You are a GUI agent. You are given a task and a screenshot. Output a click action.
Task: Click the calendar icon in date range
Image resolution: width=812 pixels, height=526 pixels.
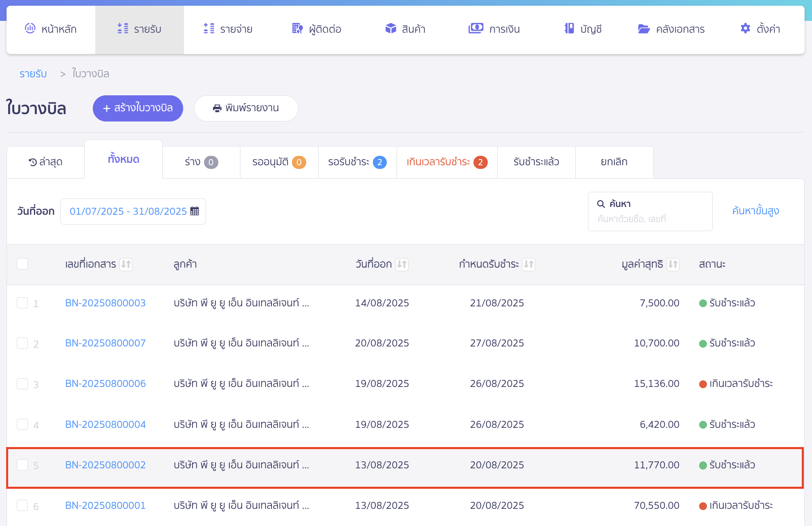point(195,211)
